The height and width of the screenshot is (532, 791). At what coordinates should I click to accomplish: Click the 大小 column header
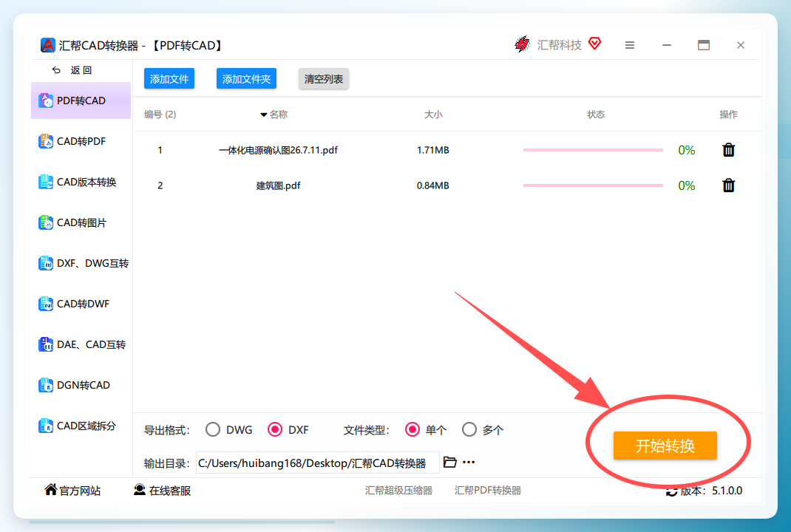coord(433,115)
